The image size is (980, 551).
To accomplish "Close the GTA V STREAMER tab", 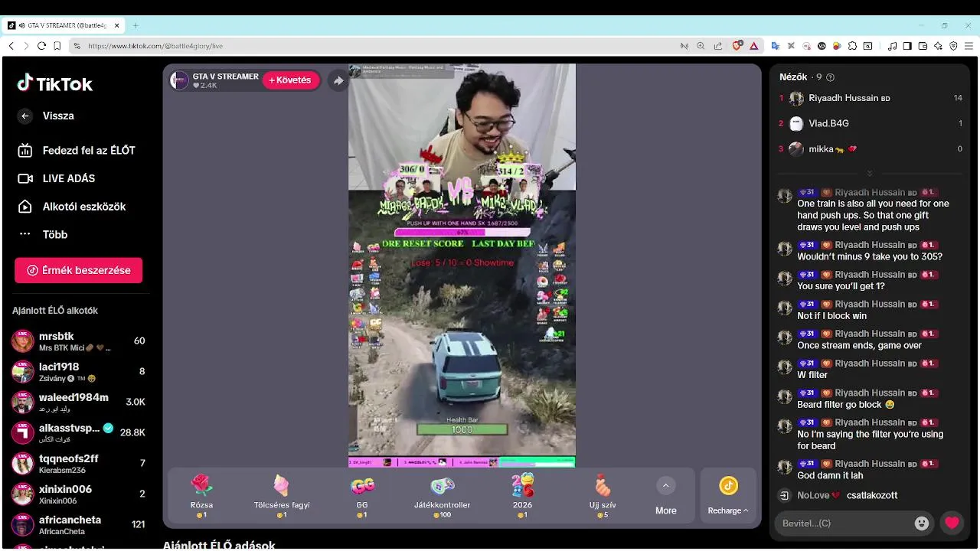I will click(117, 25).
